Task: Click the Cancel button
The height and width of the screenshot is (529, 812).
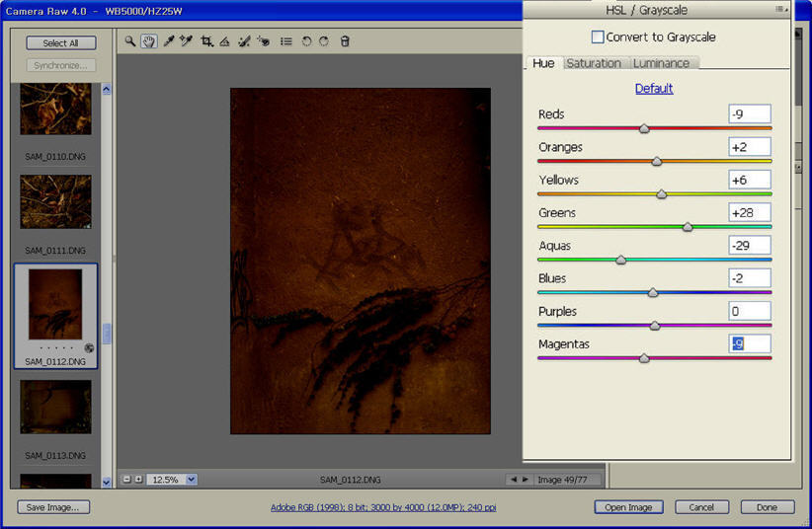Action: tap(701, 507)
